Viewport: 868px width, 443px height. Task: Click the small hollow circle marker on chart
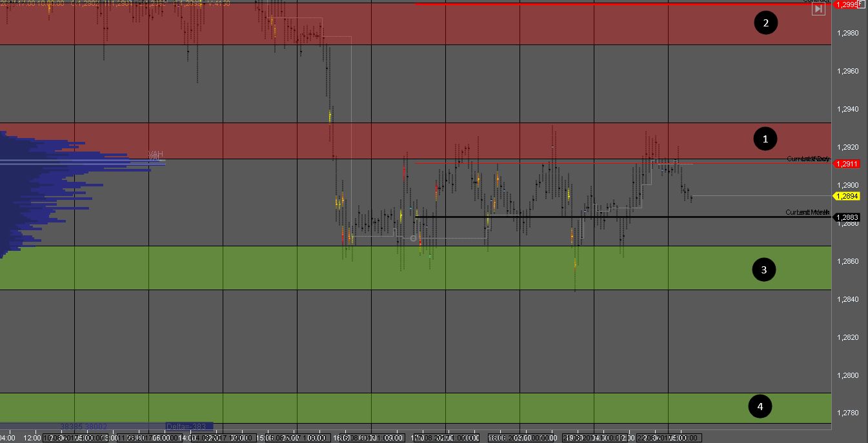click(x=413, y=238)
